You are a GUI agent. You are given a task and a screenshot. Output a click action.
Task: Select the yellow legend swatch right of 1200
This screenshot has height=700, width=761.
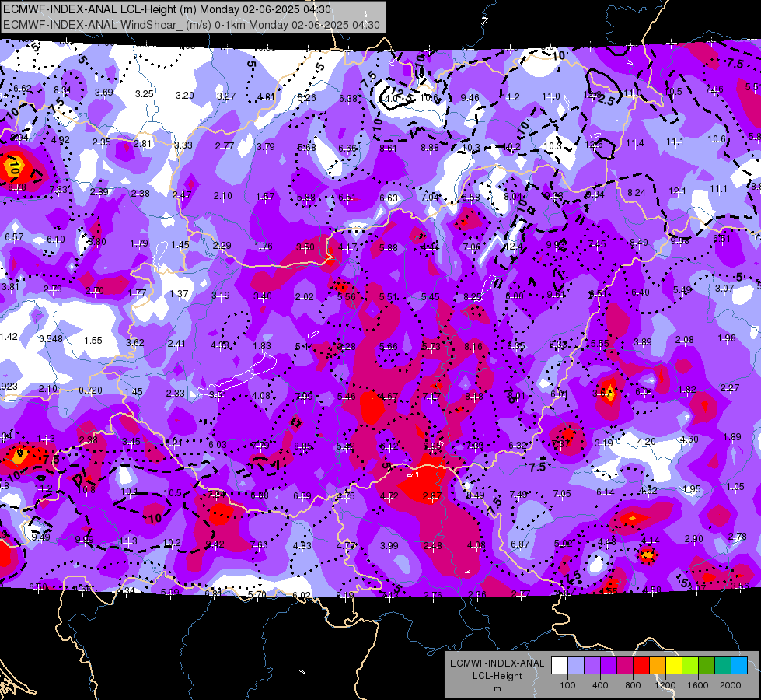coord(674,666)
